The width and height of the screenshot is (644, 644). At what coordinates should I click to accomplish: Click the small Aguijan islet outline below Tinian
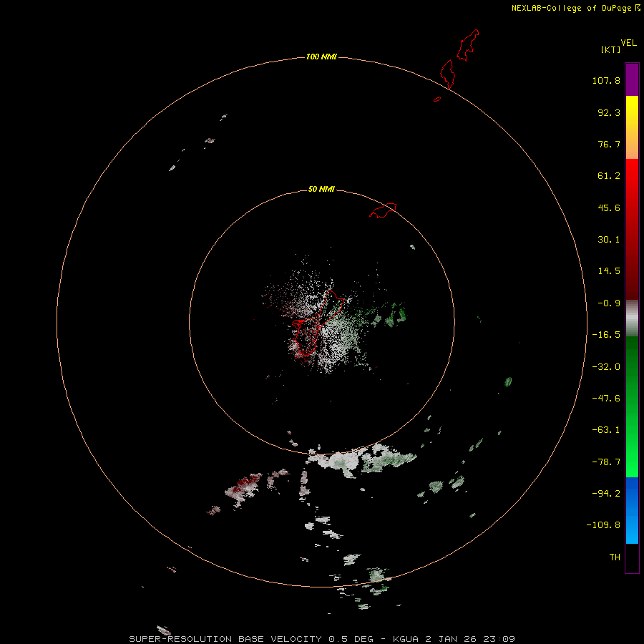437,99
